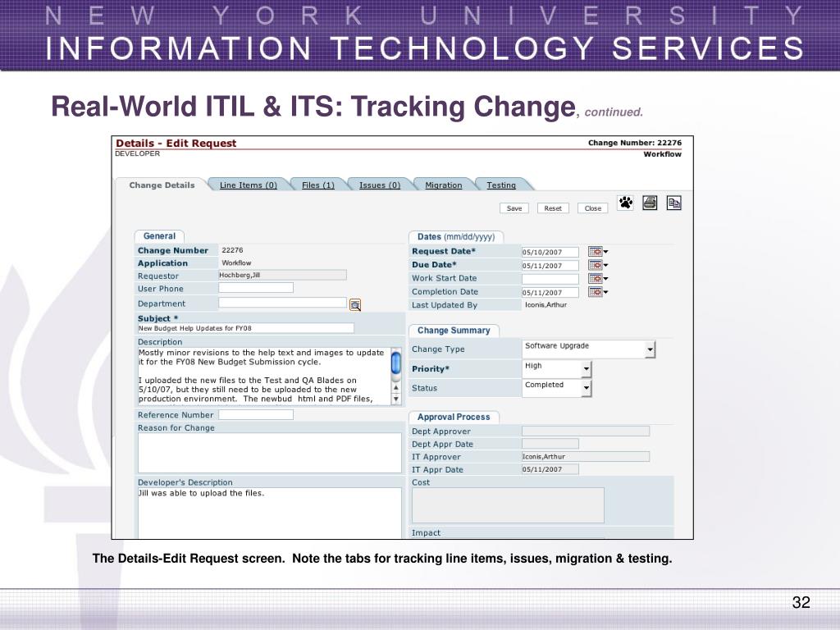Open the Issues (0) tab
Viewport: 840px width, 630px height.
click(x=379, y=185)
